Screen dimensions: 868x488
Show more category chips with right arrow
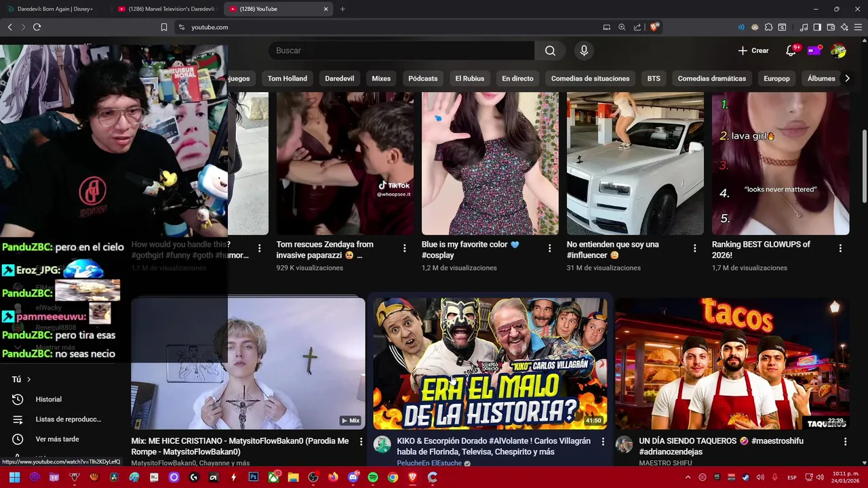847,79
